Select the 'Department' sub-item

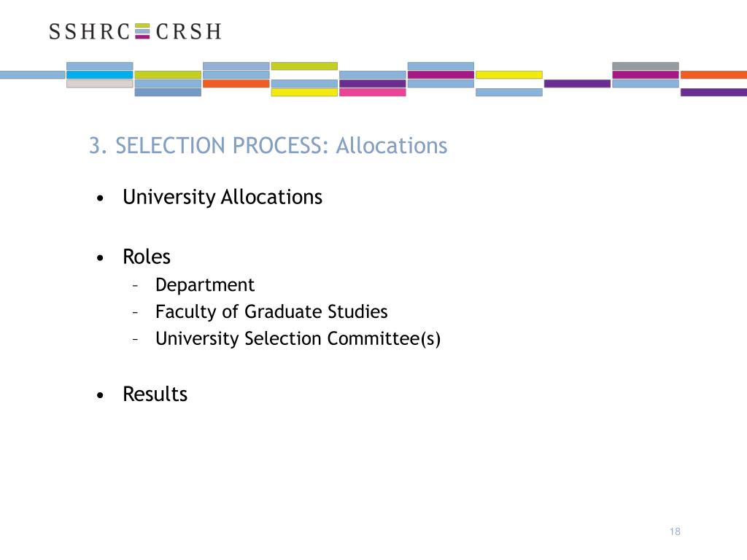click(x=205, y=285)
